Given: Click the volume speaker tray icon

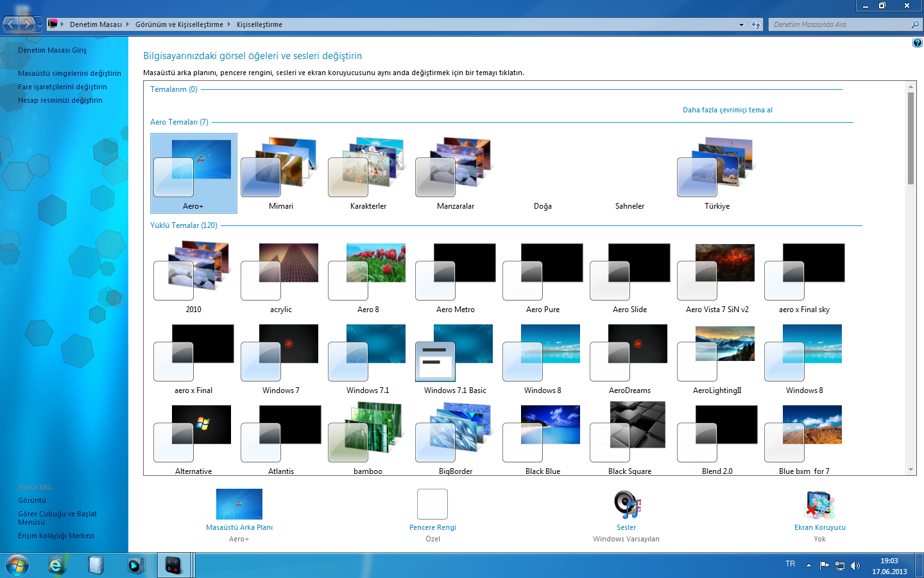Looking at the screenshot, I should point(855,566).
